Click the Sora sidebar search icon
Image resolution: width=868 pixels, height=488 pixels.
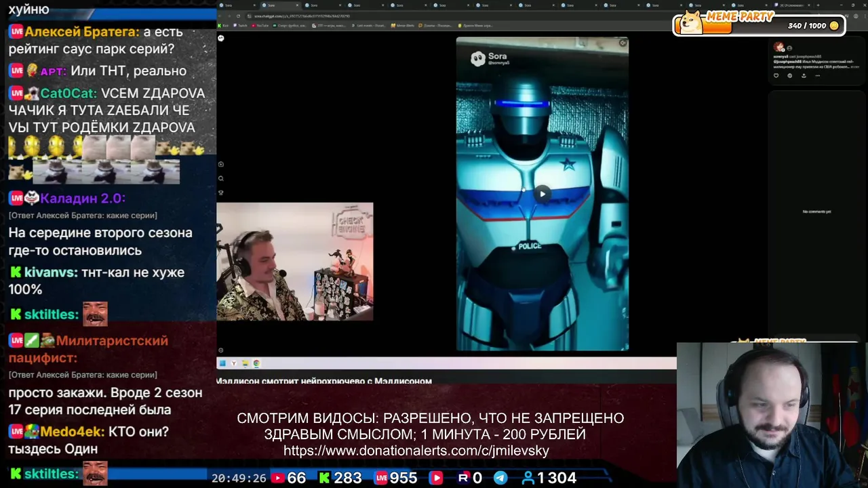221,179
